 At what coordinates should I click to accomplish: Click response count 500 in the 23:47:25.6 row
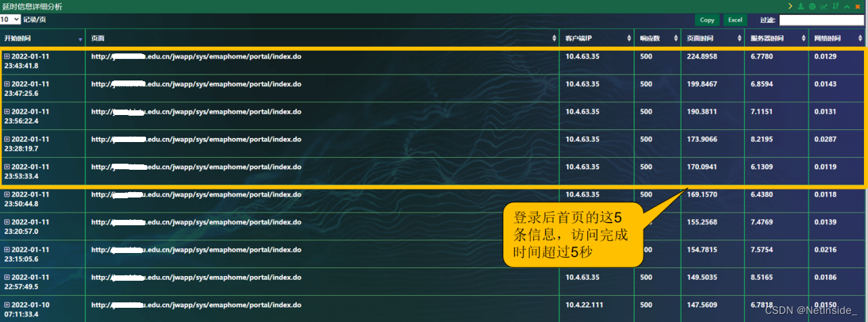click(x=646, y=84)
